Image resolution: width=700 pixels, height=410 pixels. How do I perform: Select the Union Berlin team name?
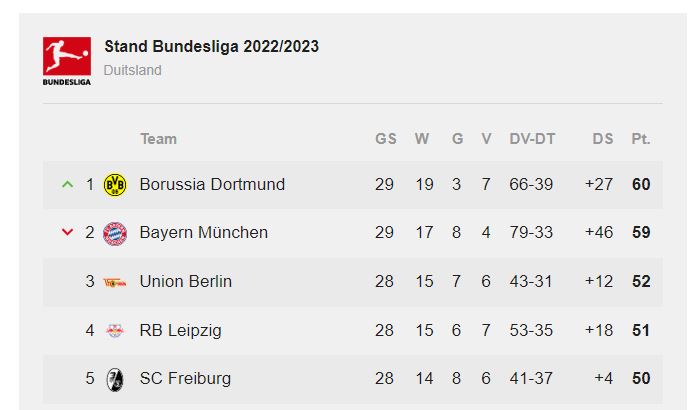186,282
